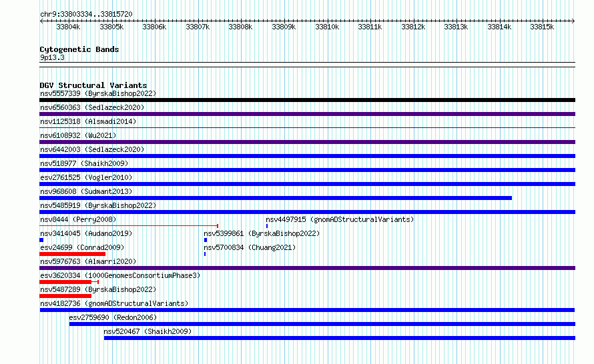Open variant nsv5976763 (Almarri2020) label
This screenshot has height=364, width=594.
(88, 261)
